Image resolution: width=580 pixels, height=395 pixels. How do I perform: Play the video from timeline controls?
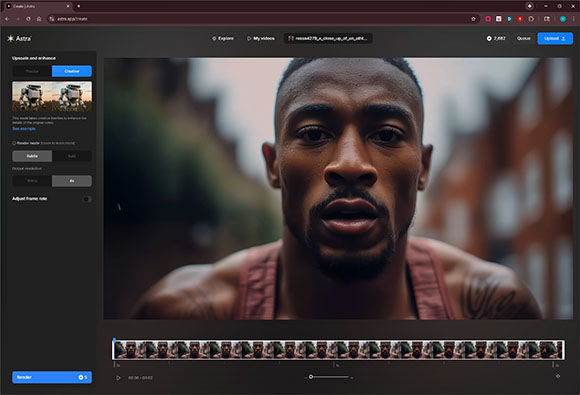pyautogui.click(x=118, y=378)
